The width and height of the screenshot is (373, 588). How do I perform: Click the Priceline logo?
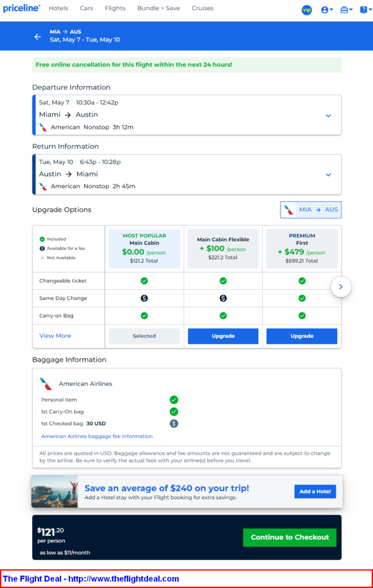pos(22,8)
